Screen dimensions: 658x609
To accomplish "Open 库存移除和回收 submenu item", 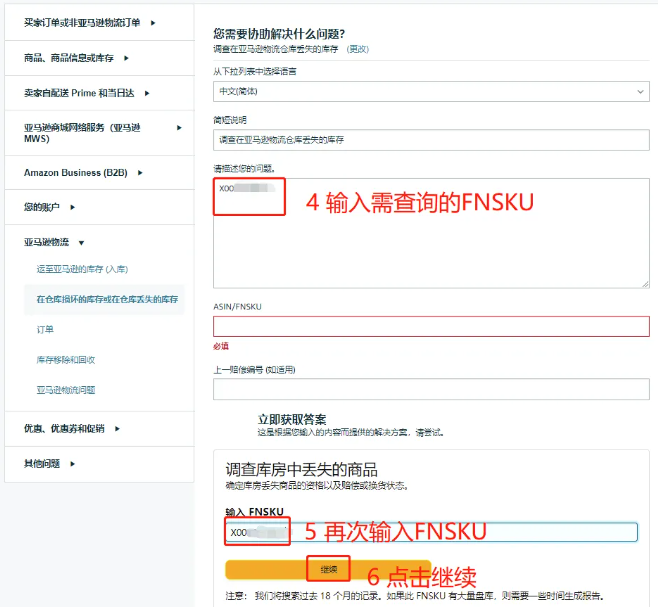I will (x=66, y=359).
